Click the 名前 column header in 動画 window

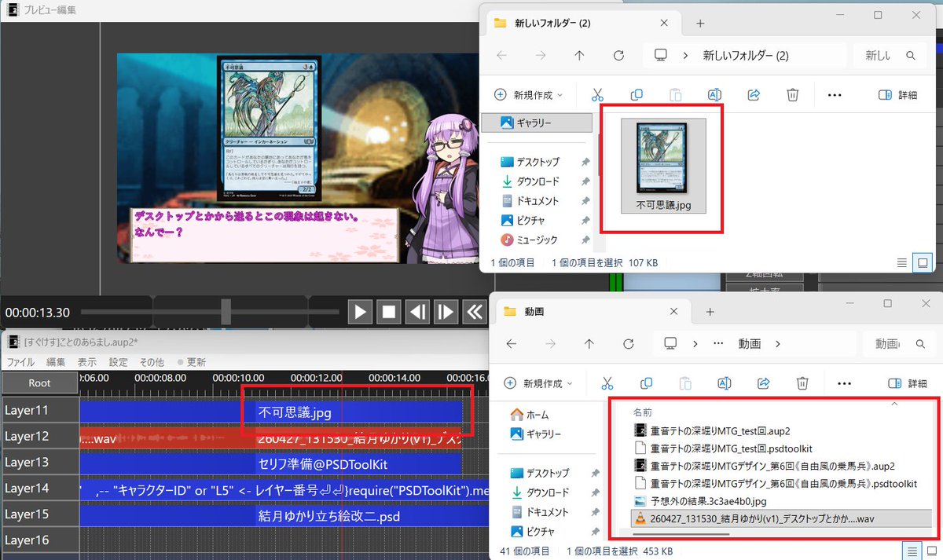643,412
